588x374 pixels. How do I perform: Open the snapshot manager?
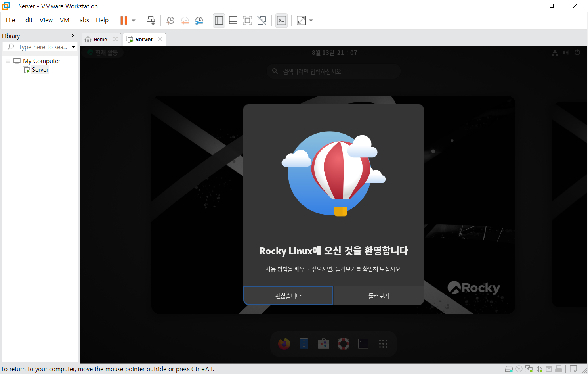[199, 20]
